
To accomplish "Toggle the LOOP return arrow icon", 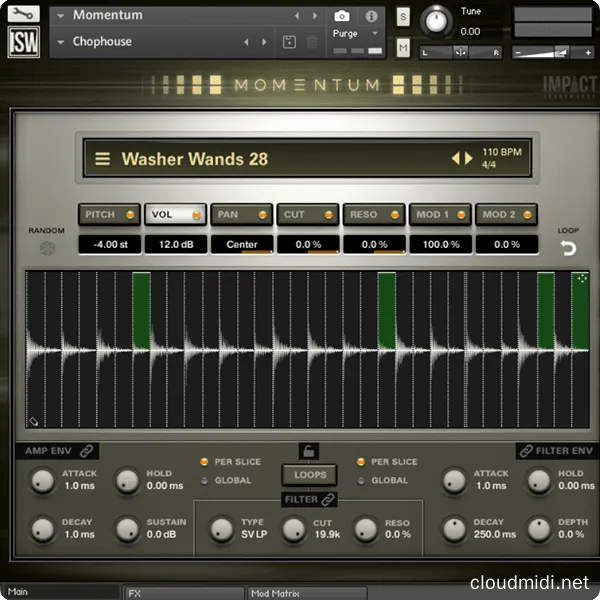I will [568, 248].
